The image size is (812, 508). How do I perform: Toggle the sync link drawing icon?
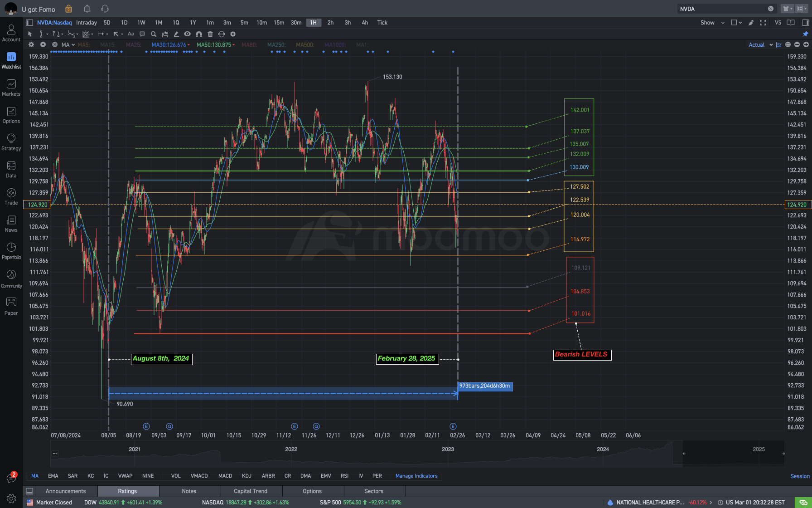click(221, 34)
